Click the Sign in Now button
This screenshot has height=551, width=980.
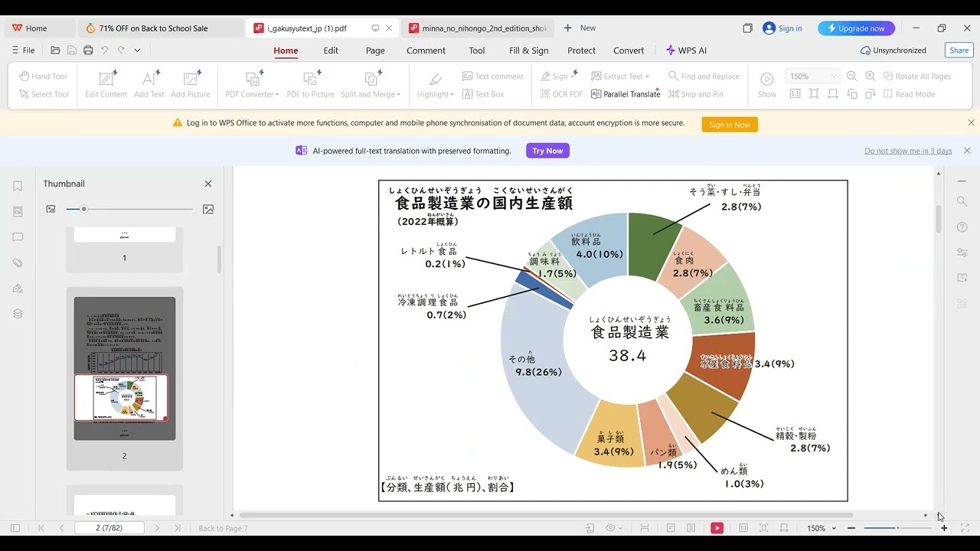730,125
